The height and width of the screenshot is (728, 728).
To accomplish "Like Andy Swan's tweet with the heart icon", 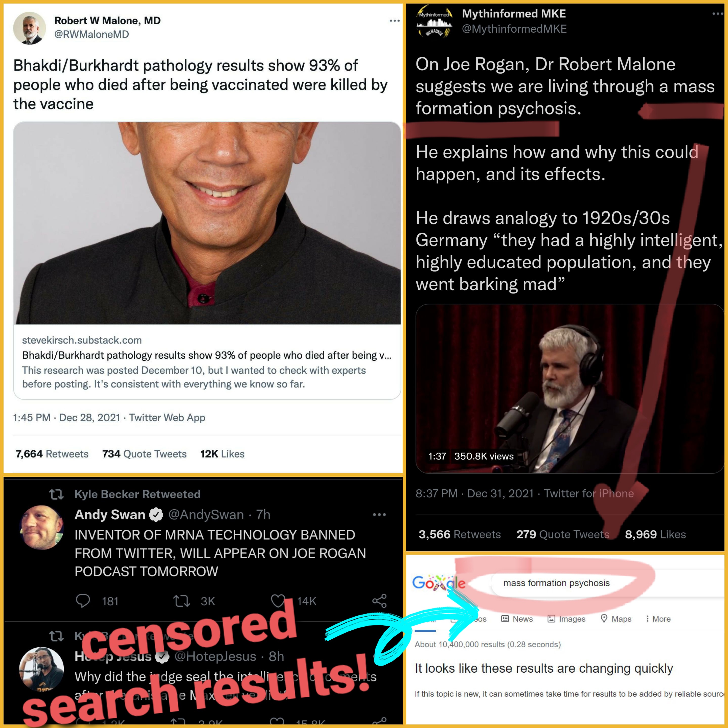I will 278,601.
